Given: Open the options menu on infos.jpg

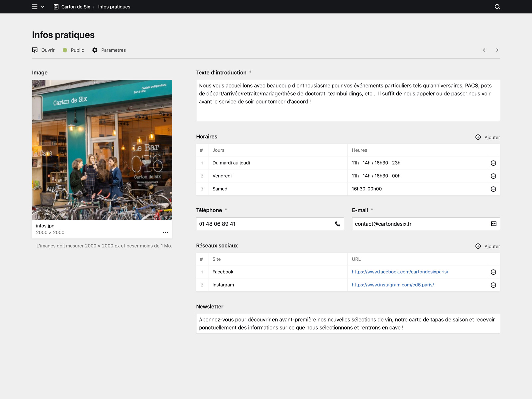Looking at the screenshot, I should 165,232.
